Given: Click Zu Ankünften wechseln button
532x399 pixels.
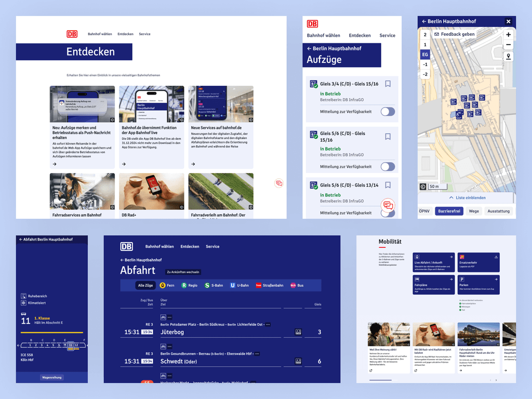Looking at the screenshot, I should point(183,272).
